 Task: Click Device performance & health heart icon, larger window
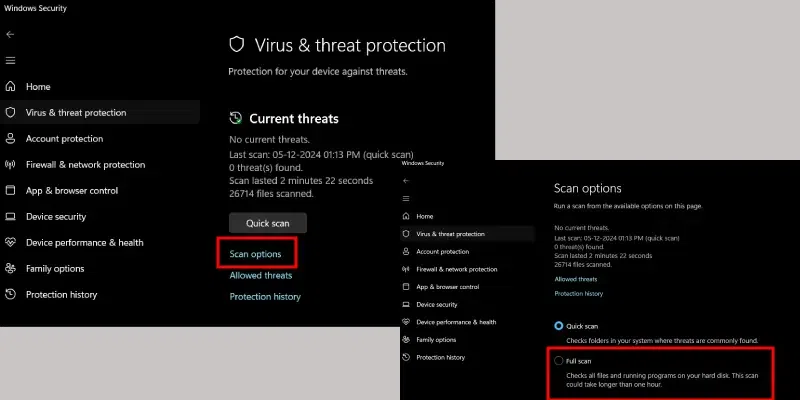click(x=10, y=242)
